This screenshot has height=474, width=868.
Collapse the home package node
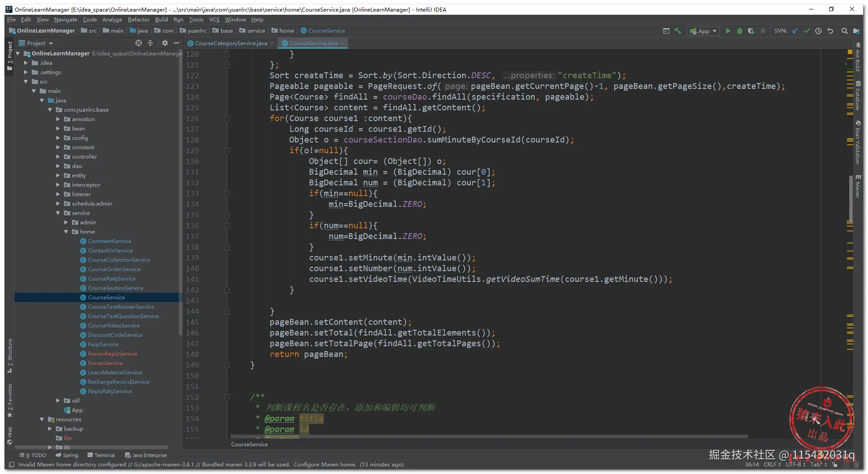[66, 232]
